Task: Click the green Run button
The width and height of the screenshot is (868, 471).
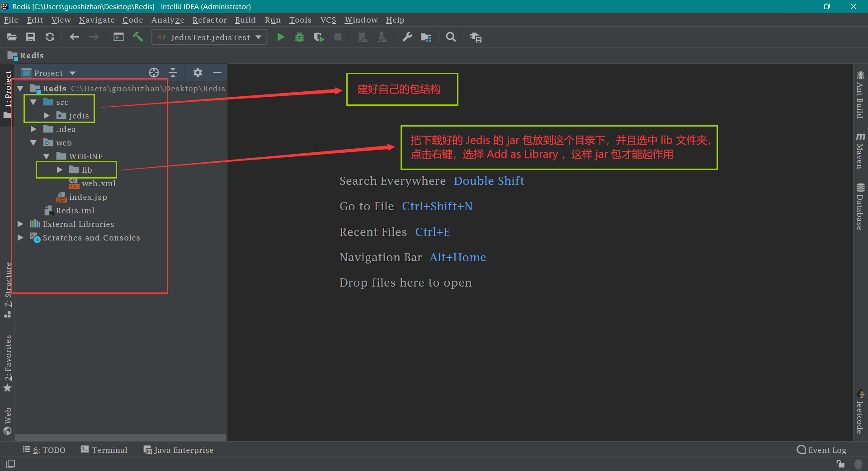Action: [280, 37]
